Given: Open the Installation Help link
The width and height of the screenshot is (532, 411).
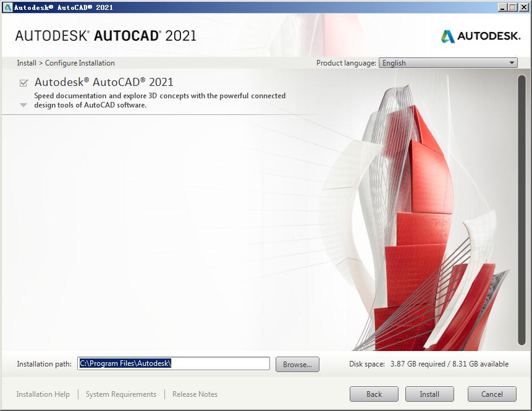Looking at the screenshot, I should tap(43, 394).
